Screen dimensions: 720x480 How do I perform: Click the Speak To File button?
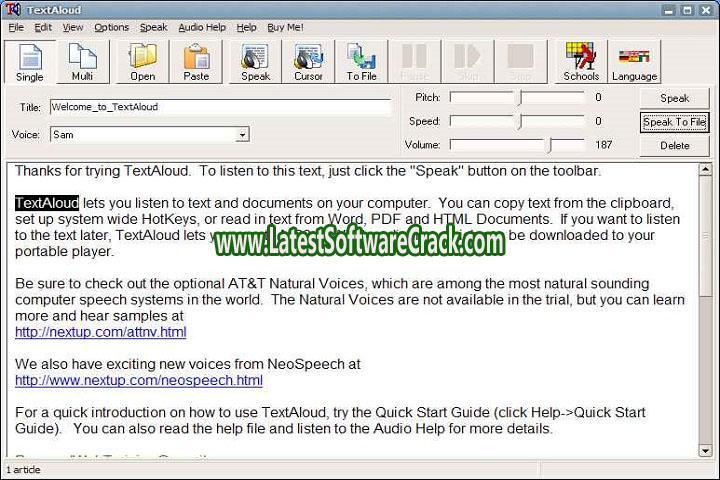click(x=675, y=122)
